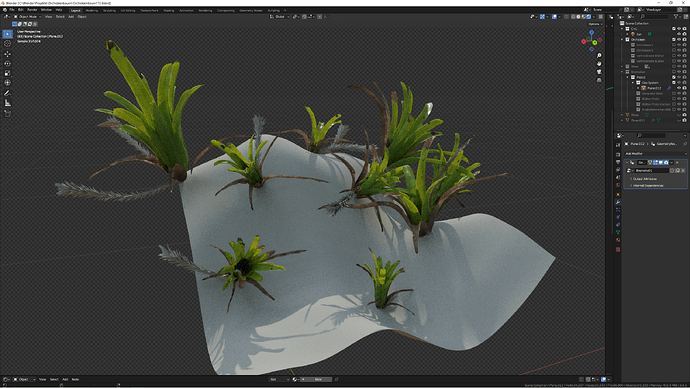Click the navigation axis gizmo
This screenshot has height=388, width=690.
pyautogui.click(x=592, y=41)
